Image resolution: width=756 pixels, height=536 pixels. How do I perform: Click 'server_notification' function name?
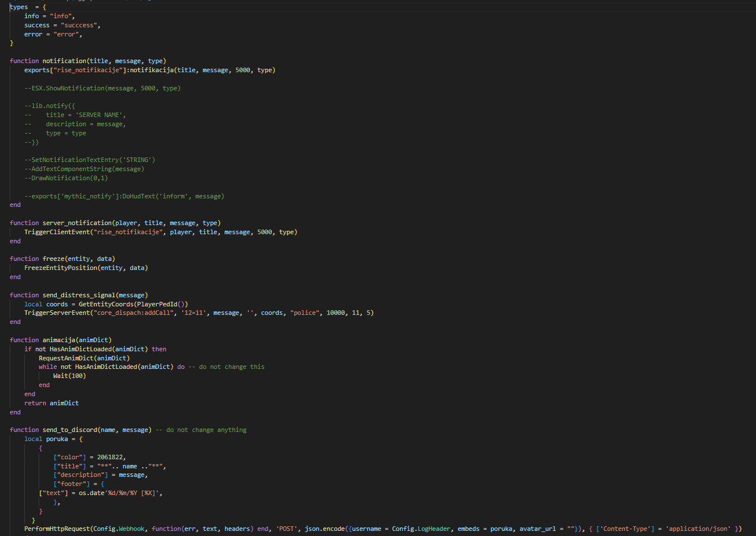pyautogui.click(x=77, y=223)
